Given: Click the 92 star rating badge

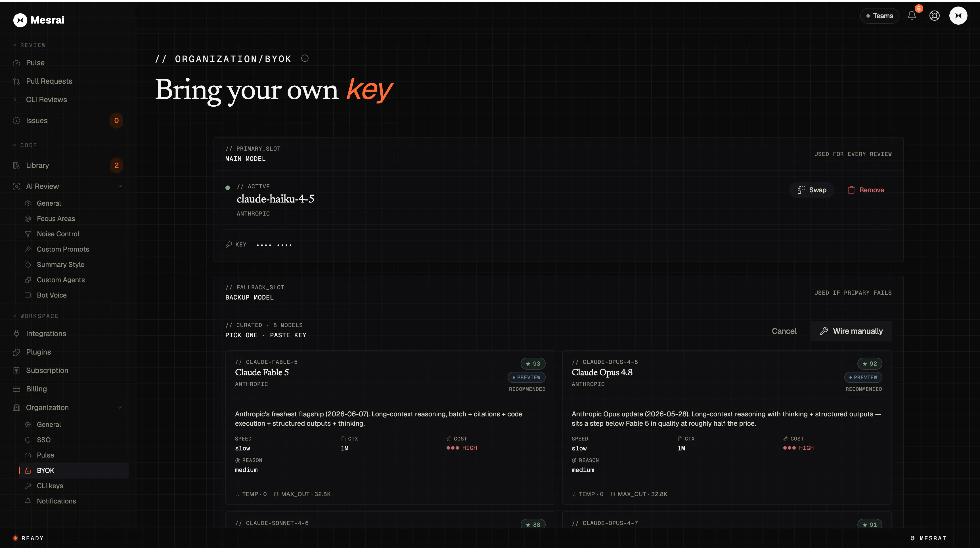Looking at the screenshot, I should click(x=870, y=364).
